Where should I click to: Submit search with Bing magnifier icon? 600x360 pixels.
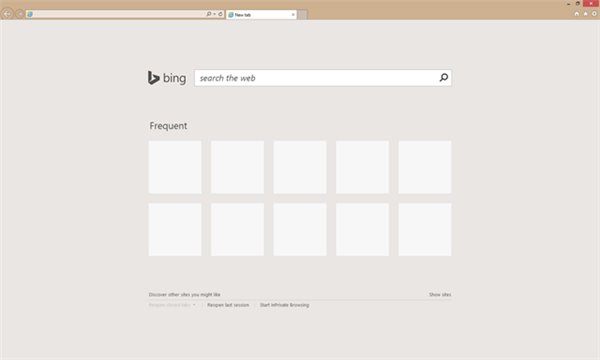[x=443, y=78]
